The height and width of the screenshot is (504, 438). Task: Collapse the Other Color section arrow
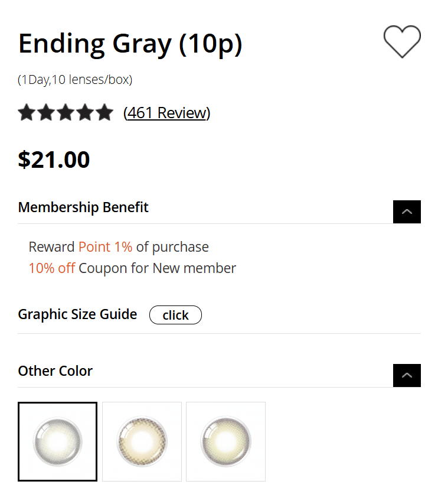[x=407, y=375]
